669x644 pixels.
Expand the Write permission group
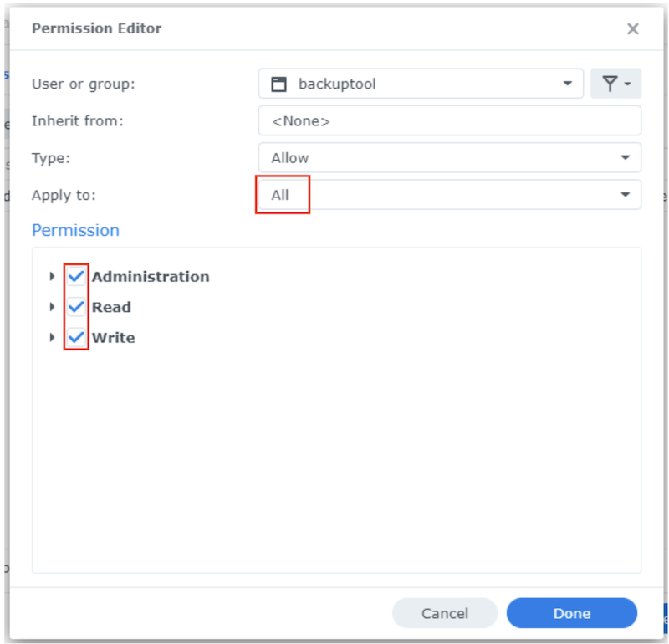click(52, 338)
